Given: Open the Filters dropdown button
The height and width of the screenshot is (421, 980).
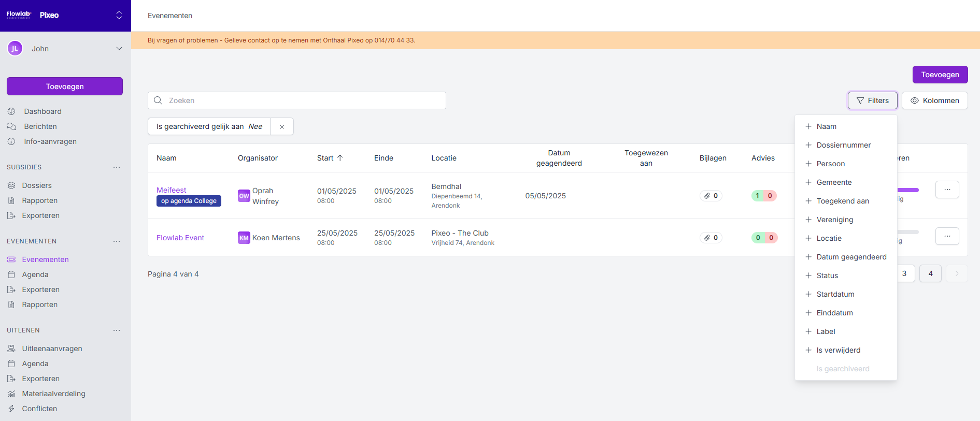Looking at the screenshot, I should [x=872, y=100].
